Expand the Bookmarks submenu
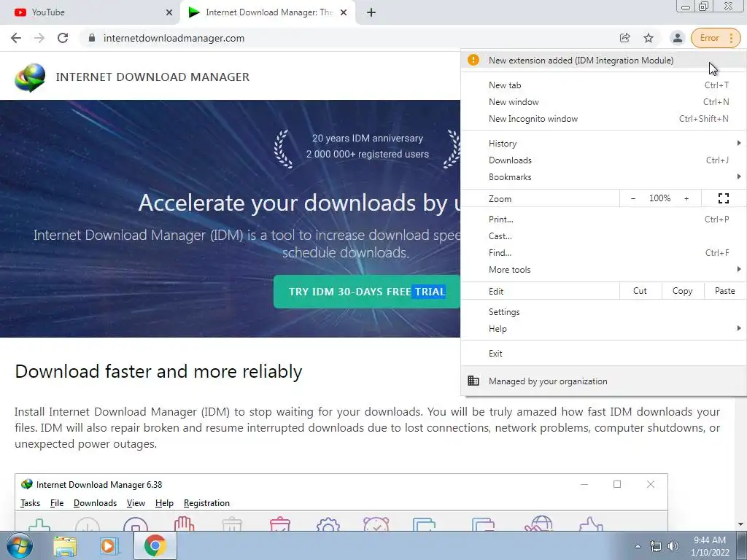The height and width of the screenshot is (560, 747). click(603, 176)
